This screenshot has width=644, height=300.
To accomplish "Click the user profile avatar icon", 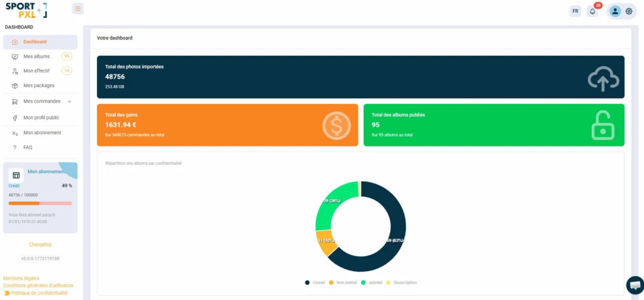I will (615, 11).
